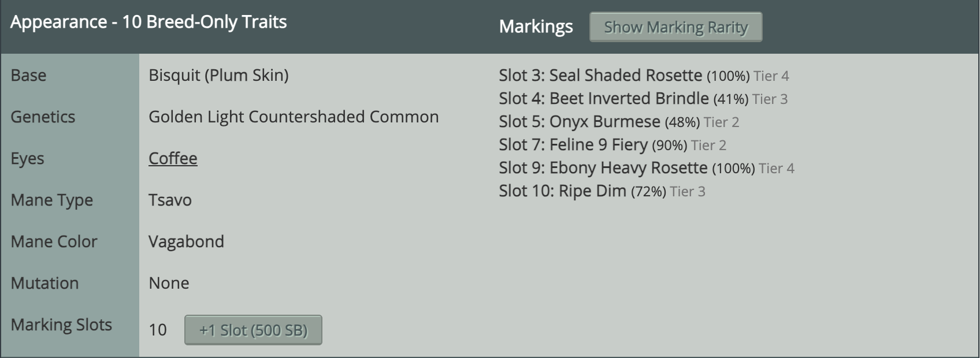Viewport: 980px width, 358px height.
Task: Click the Tsavo mane type value
Action: point(170,200)
